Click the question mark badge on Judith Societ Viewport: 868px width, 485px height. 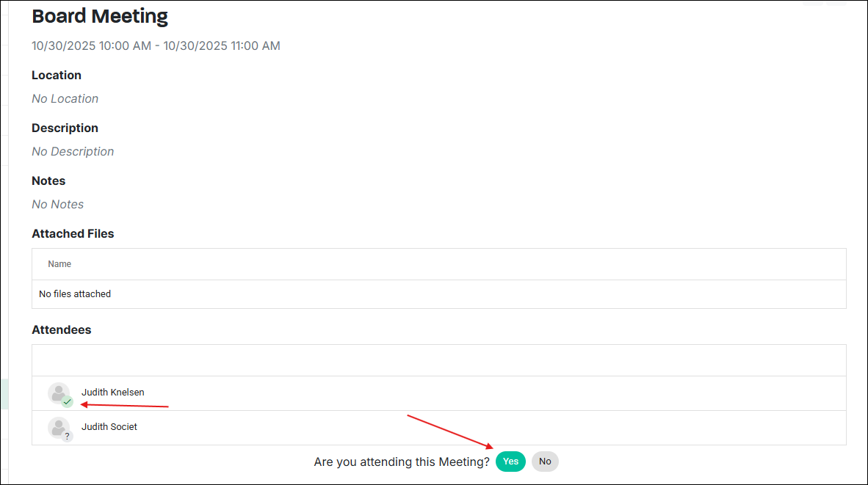(68, 437)
